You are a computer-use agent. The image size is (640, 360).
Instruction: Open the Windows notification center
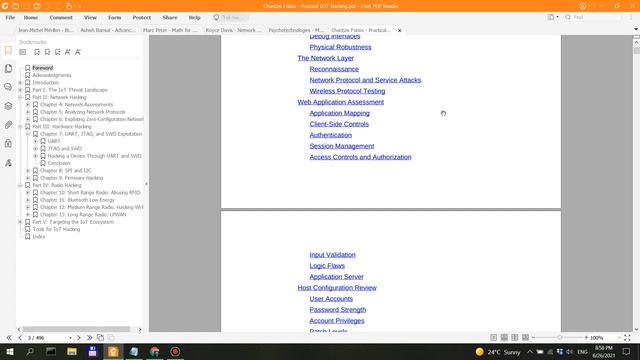pyautogui.click(x=626, y=351)
